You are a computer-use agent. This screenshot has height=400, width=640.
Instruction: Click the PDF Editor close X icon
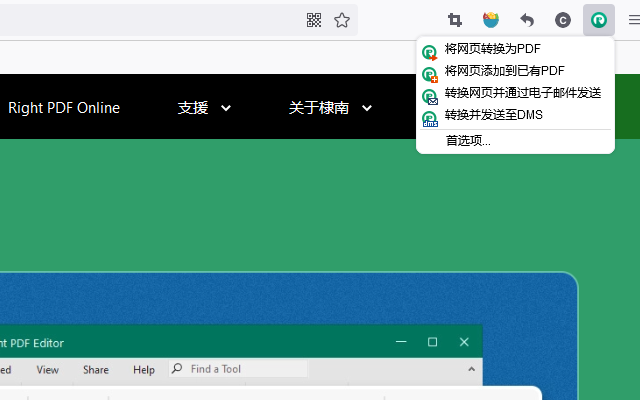coord(464,342)
